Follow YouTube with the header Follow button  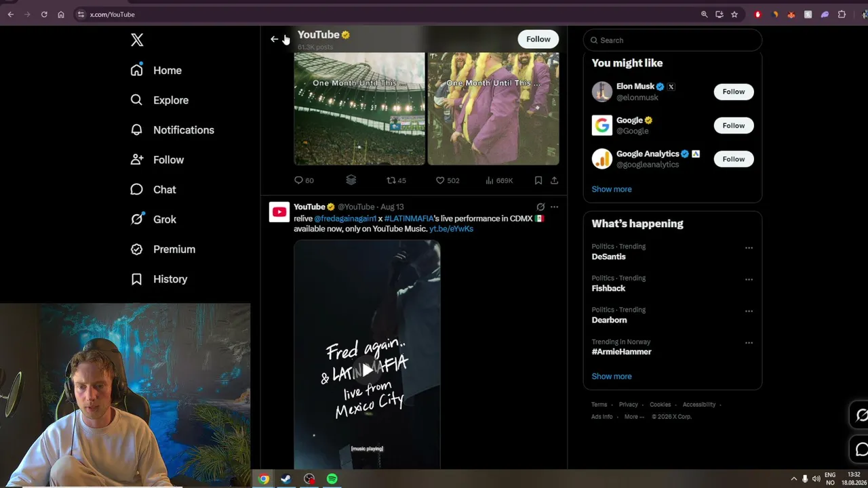538,39
